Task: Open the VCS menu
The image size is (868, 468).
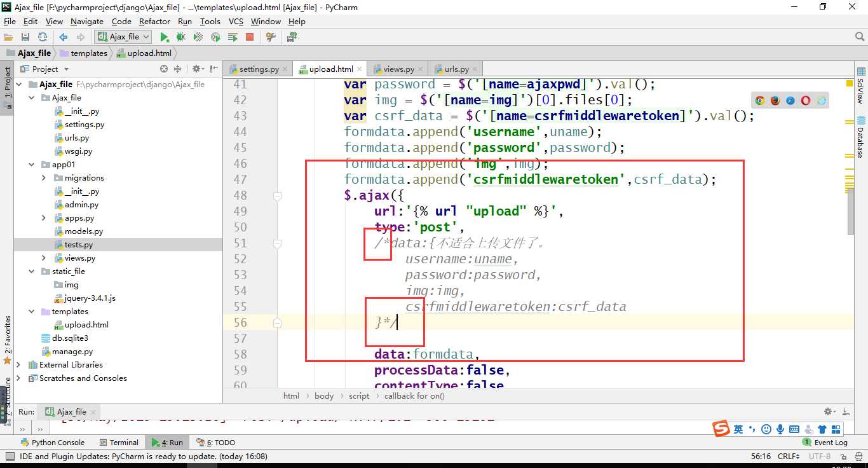Action: pyautogui.click(x=236, y=21)
